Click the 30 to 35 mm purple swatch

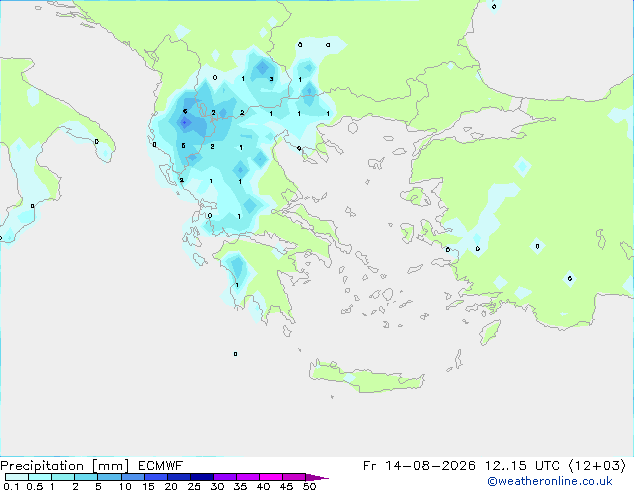click(224, 477)
